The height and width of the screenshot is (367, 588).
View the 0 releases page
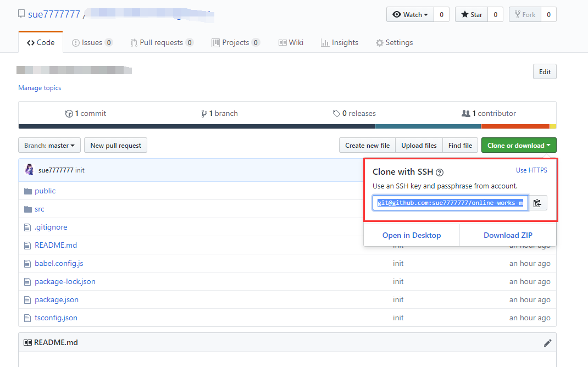354,113
